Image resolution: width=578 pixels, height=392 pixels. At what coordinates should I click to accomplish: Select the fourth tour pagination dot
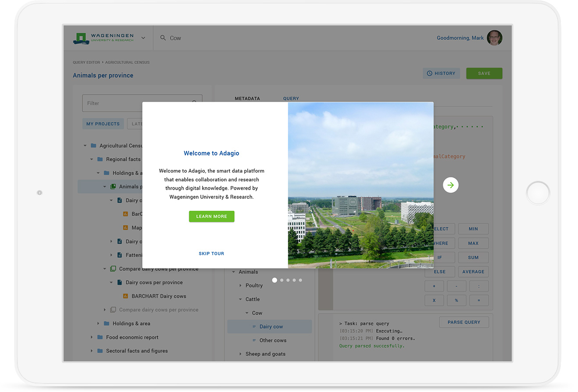coord(294,280)
